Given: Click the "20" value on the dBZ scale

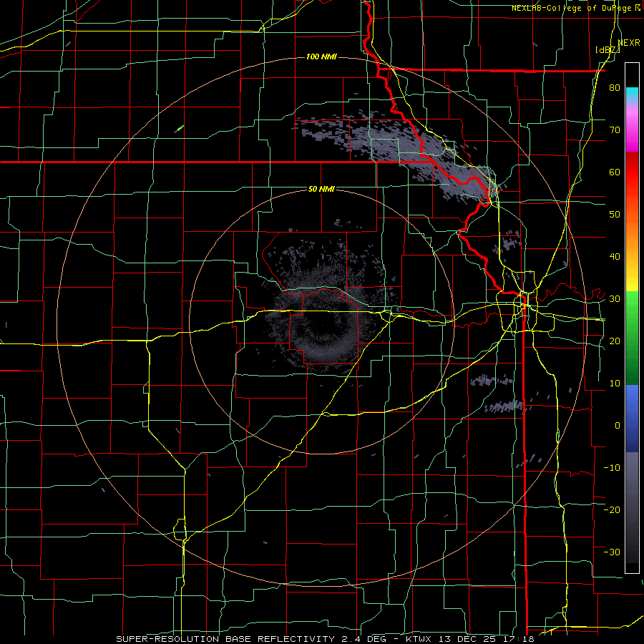Looking at the screenshot, I should tap(615, 341).
